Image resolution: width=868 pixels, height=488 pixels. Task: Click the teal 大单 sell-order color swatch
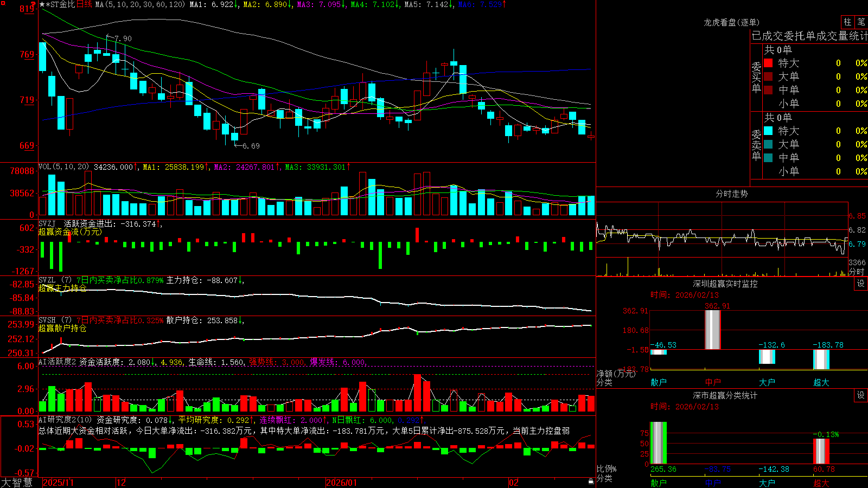click(768, 144)
